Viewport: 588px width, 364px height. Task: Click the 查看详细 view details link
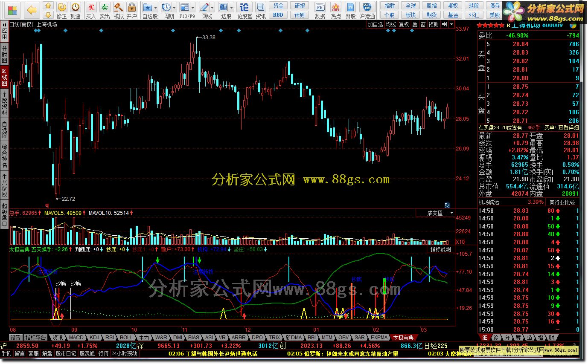click(x=568, y=127)
